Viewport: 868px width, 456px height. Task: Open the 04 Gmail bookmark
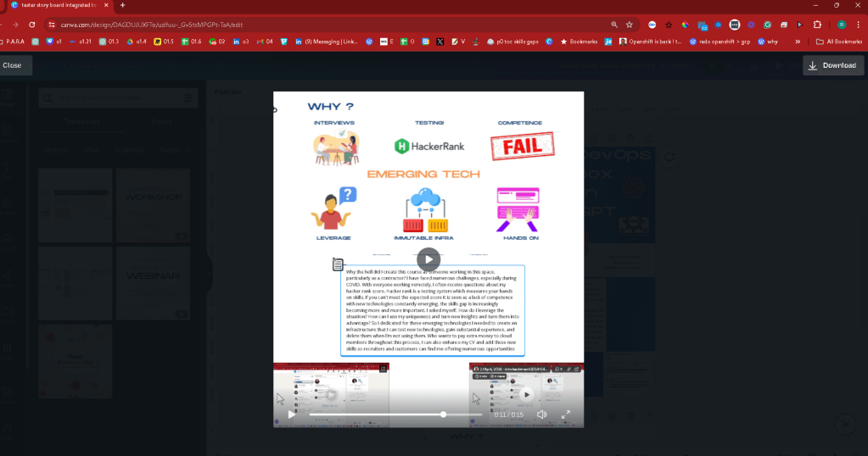265,42
